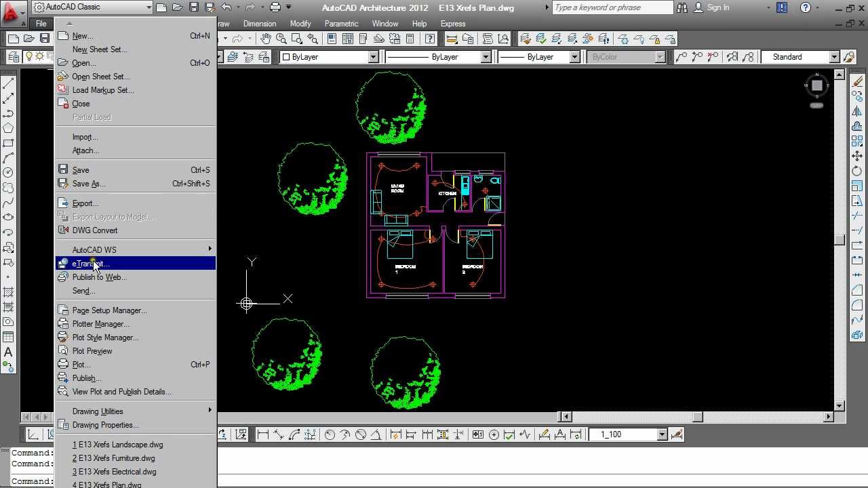Click the ByLayer white color swatch
Image resolution: width=868 pixels, height=488 pixels.
click(x=286, y=57)
